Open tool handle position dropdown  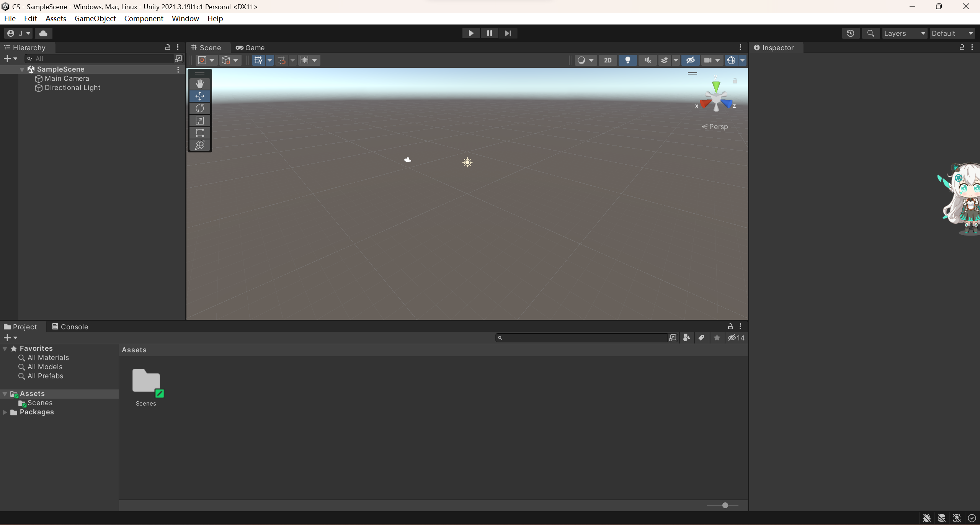tap(206, 60)
